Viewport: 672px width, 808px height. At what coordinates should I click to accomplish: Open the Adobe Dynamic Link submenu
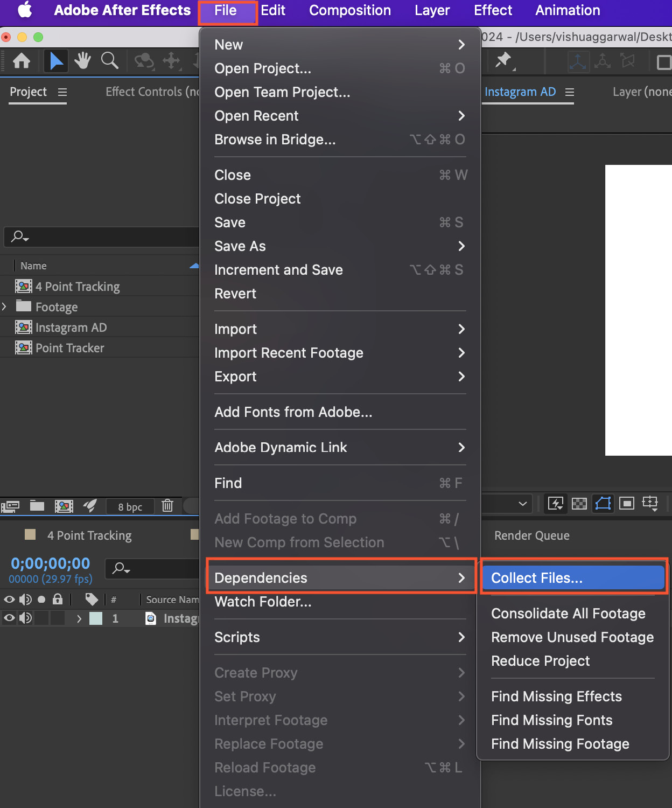click(x=340, y=448)
